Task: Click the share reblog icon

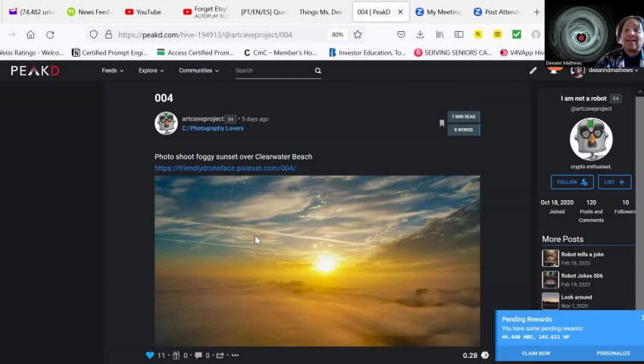Action: [220, 356]
